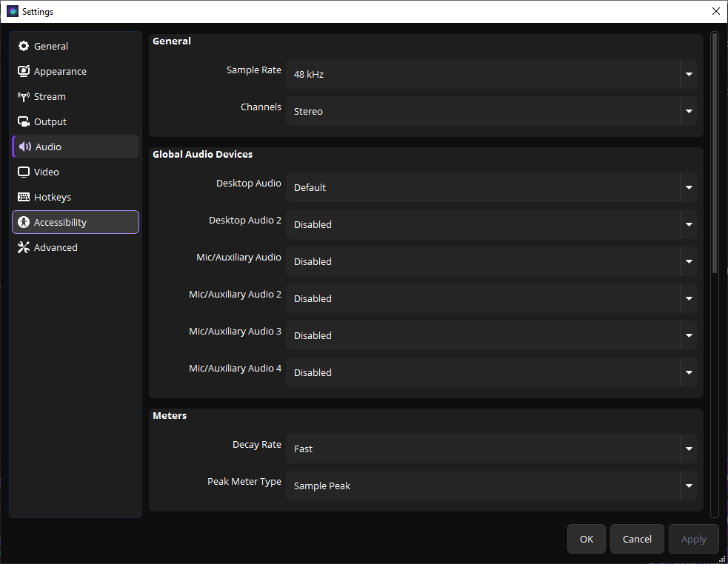Click the Apply button
728x564 pixels.
pos(694,539)
